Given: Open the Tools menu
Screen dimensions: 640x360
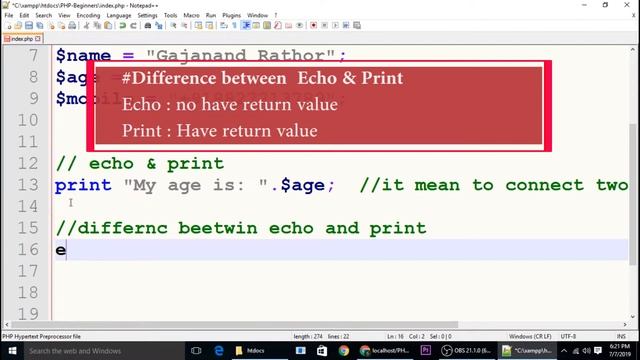Looking at the screenshot, I should coord(171,16).
